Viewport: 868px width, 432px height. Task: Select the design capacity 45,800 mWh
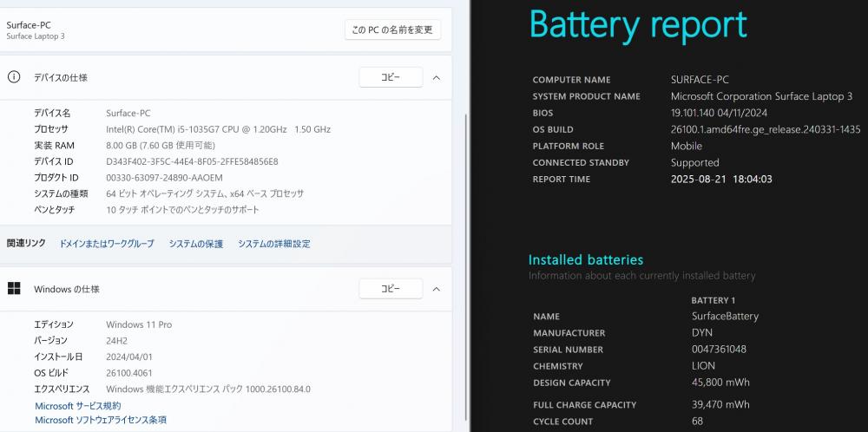tap(720, 383)
